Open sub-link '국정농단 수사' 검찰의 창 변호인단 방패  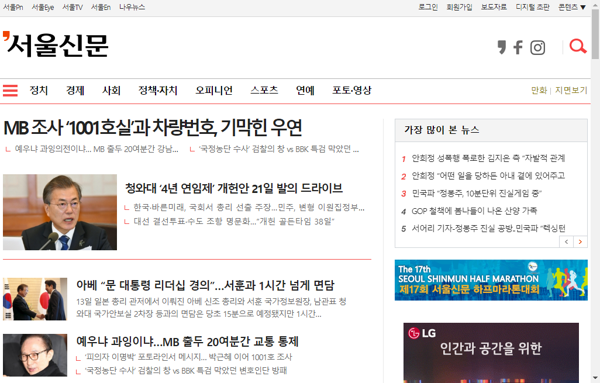(186, 371)
